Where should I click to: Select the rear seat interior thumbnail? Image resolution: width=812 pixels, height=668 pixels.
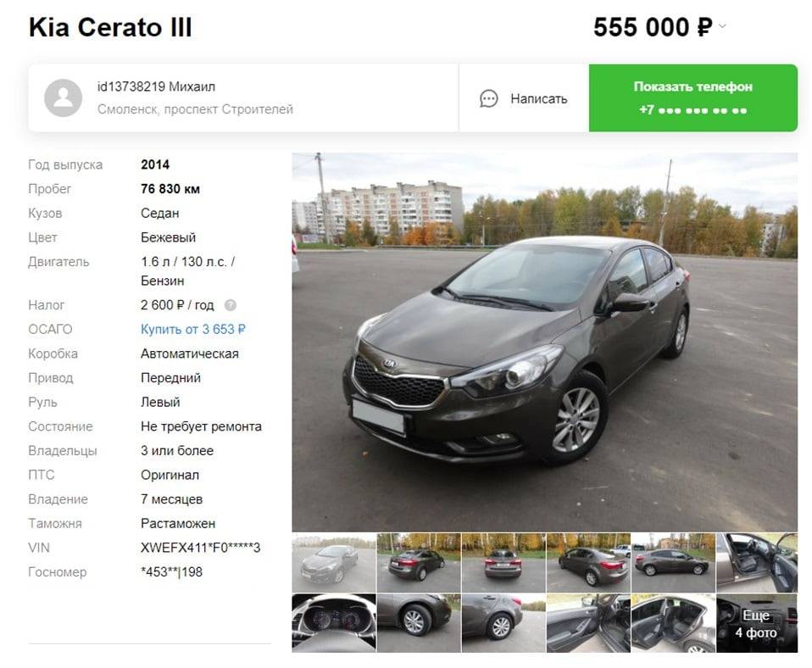click(x=673, y=623)
